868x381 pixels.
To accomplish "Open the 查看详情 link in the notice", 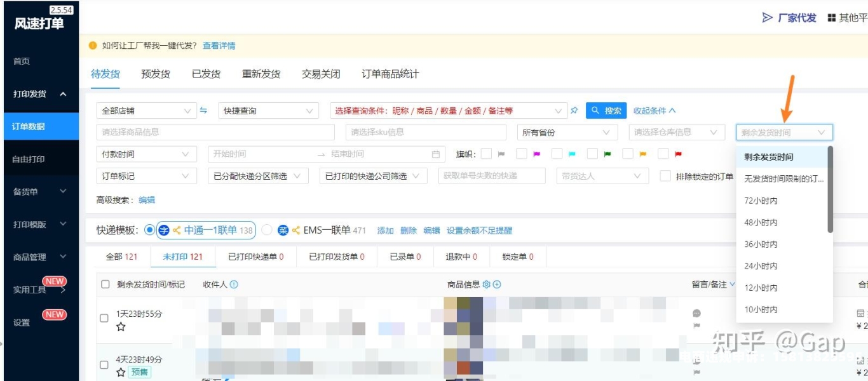I will tap(219, 46).
